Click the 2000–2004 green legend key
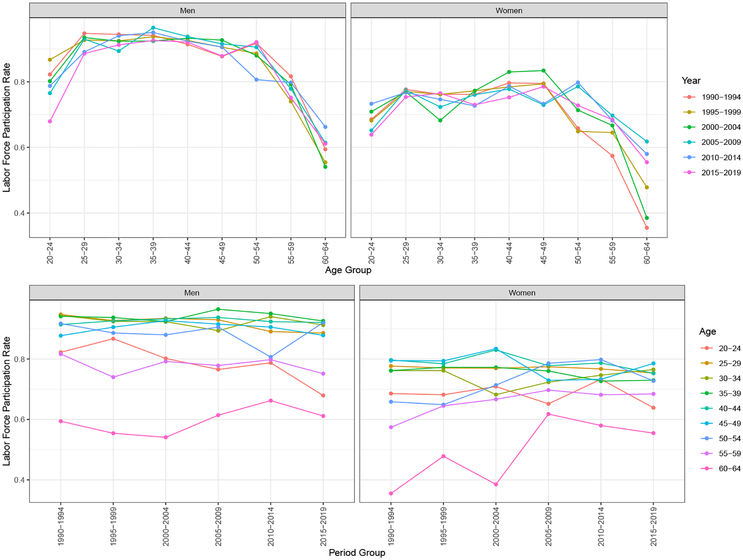This screenshot has width=743, height=560. point(689,127)
